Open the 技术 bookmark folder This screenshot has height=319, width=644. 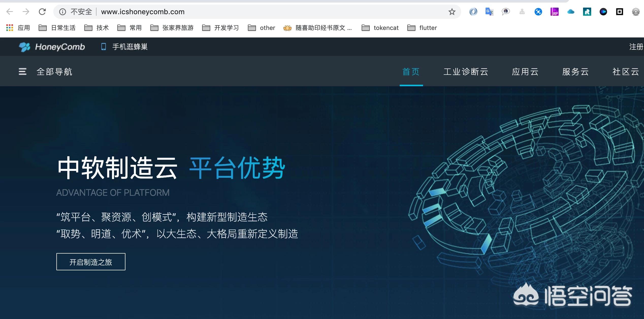coord(96,28)
